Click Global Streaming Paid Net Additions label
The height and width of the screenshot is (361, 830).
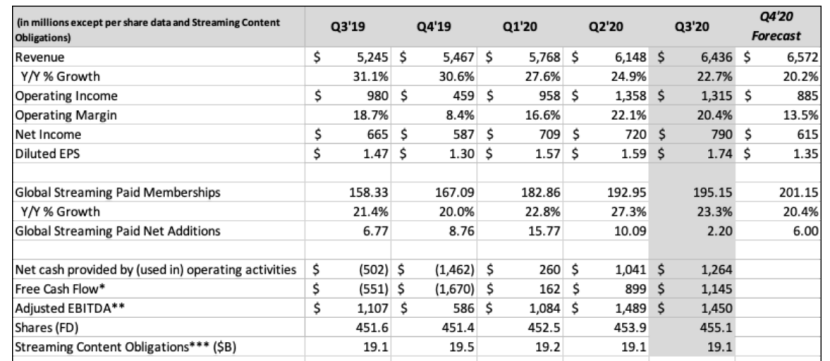click(x=118, y=231)
